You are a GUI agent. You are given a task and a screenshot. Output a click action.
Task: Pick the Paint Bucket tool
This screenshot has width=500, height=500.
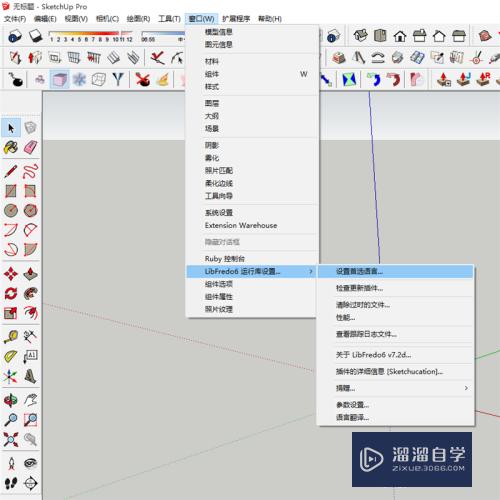11,147
